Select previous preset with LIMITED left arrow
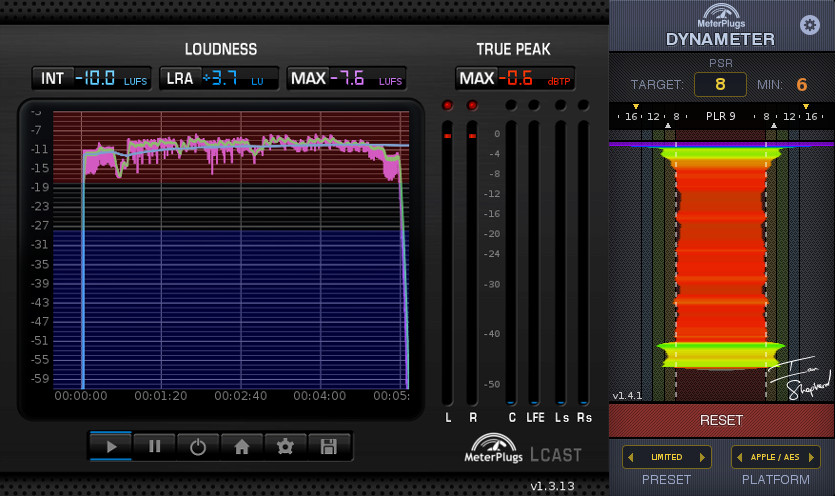 coord(631,457)
